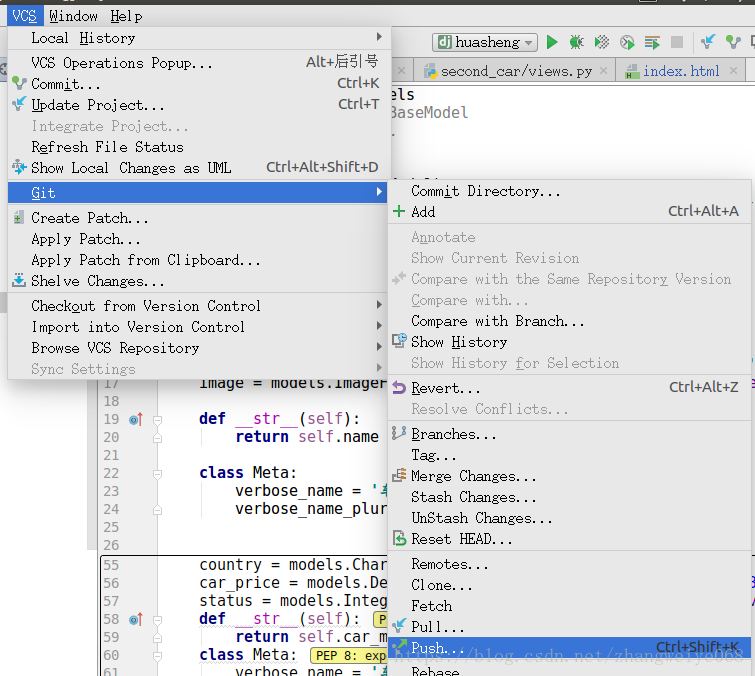This screenshot has height=676, width=755.
Task: Click the grey Stop button
Action: (x=677, y=42)
